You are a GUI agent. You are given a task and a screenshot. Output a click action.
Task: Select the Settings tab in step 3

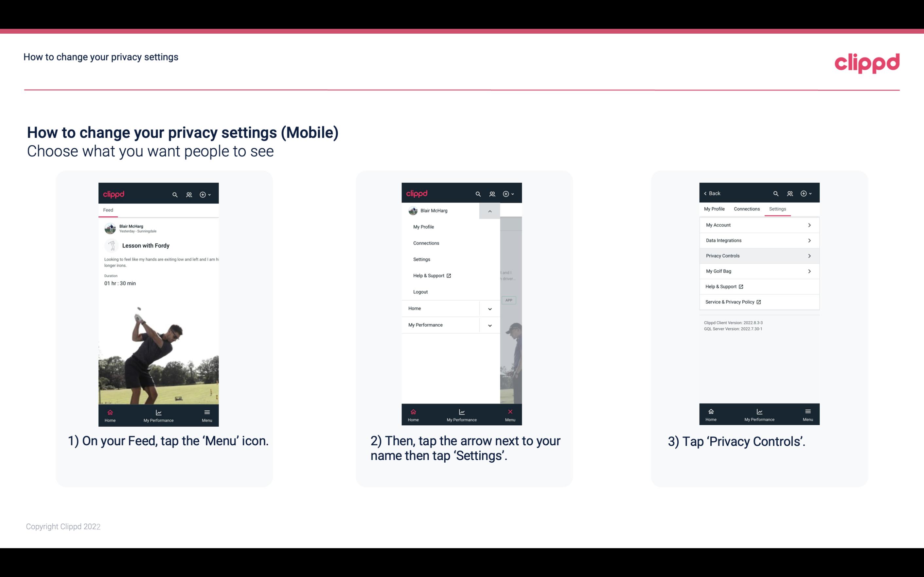(x=778, y=209)
